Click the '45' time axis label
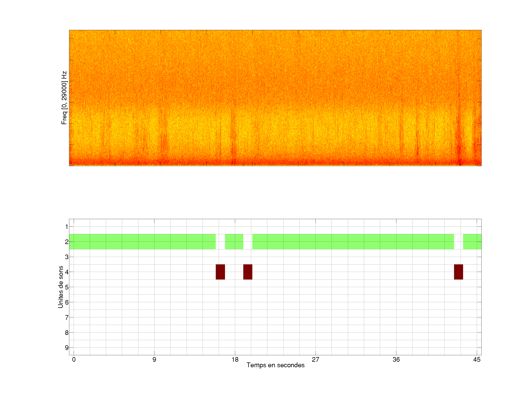 coord(477,359)
